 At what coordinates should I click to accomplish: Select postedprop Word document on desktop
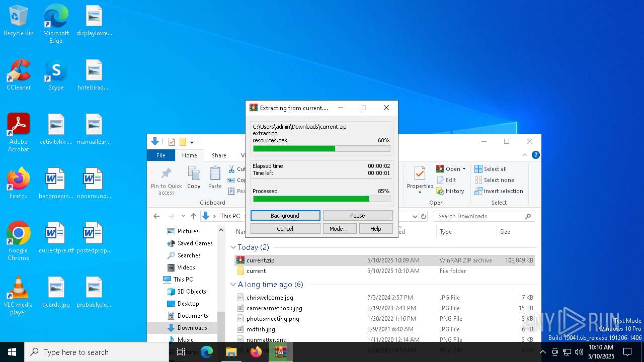pyautogui.click(x=94, y=238)
